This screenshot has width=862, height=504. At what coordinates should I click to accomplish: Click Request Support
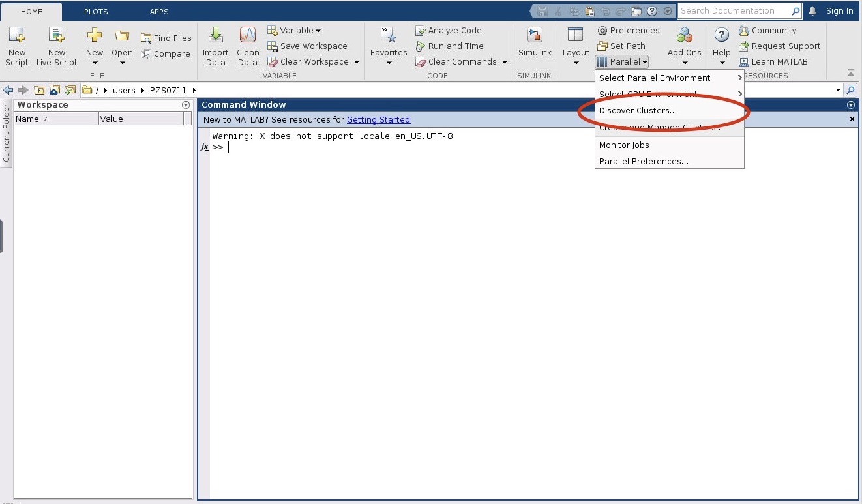coord(780,46)
